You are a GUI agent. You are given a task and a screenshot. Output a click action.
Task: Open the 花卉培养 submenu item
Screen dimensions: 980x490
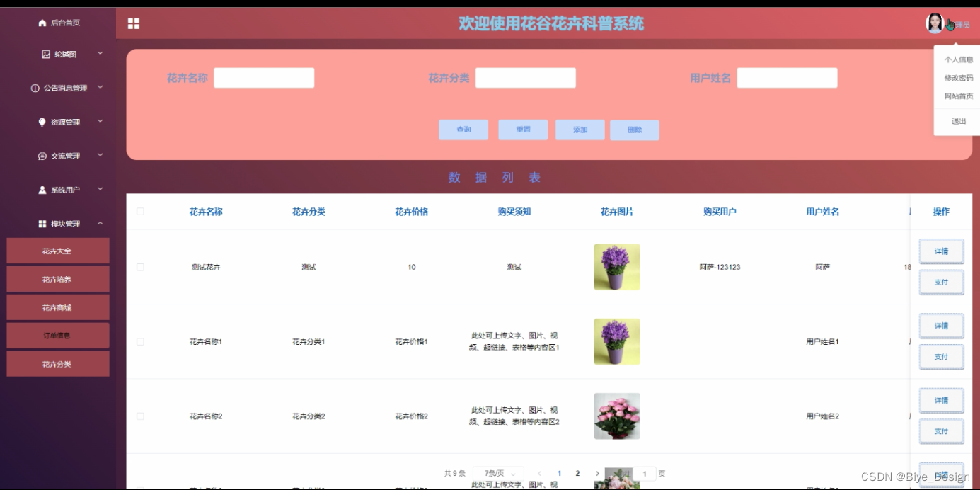57,279
